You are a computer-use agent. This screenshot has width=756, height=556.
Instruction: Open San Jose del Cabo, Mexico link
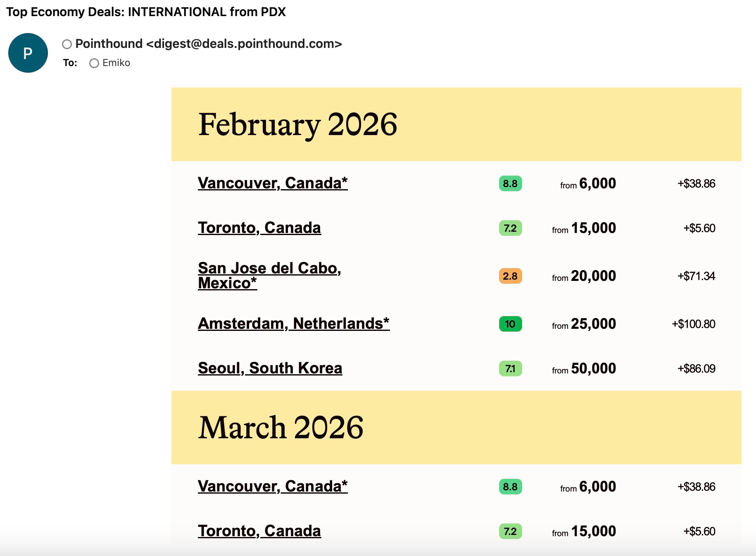269,276
